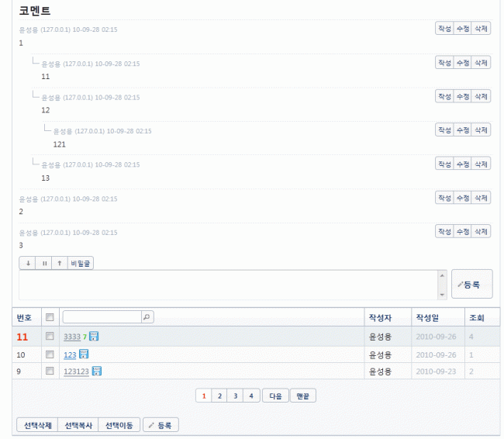
Task: Check the select-all checkbox in table header
Action: [x=50, y=317]
